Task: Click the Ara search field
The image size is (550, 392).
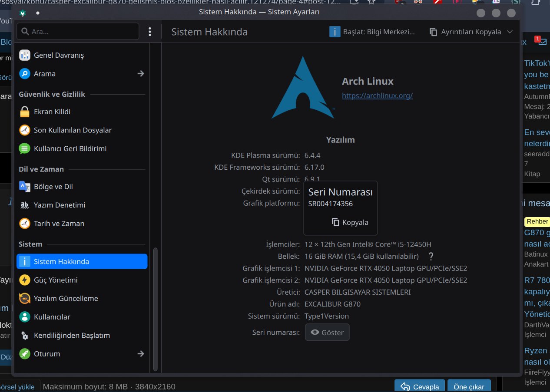Action: click(x=78, y=31)
